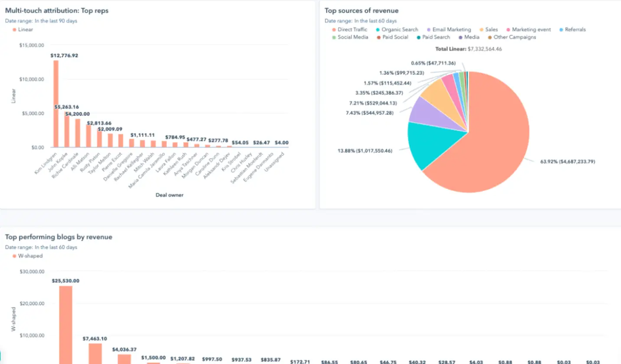The width and height of the screenshot is (621, 364).
Task: Click the 'Unassigned' deal owner axis label
Action: pos(274,162)
